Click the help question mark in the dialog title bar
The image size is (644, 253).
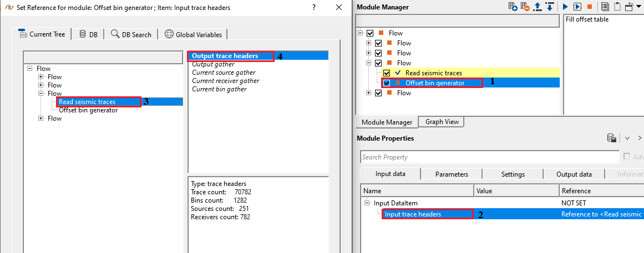(314, 7)
